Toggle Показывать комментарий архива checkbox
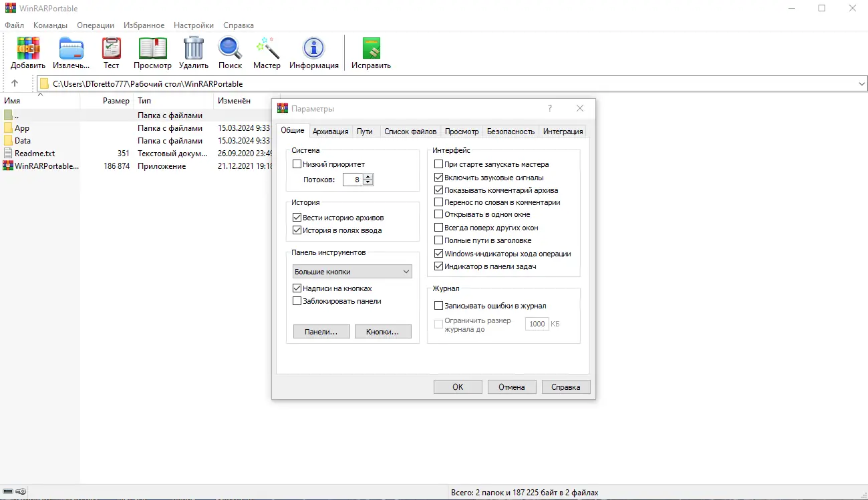 pyautogui.click(x=438, y=190)
